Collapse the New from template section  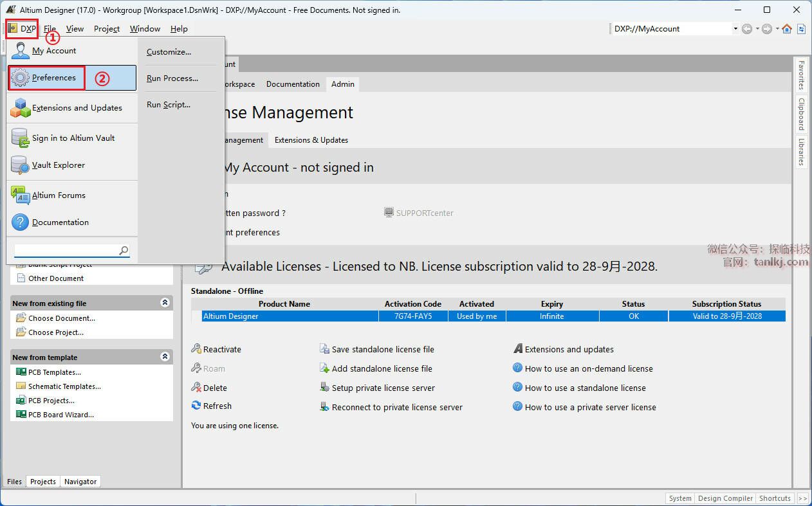[165, 357]
